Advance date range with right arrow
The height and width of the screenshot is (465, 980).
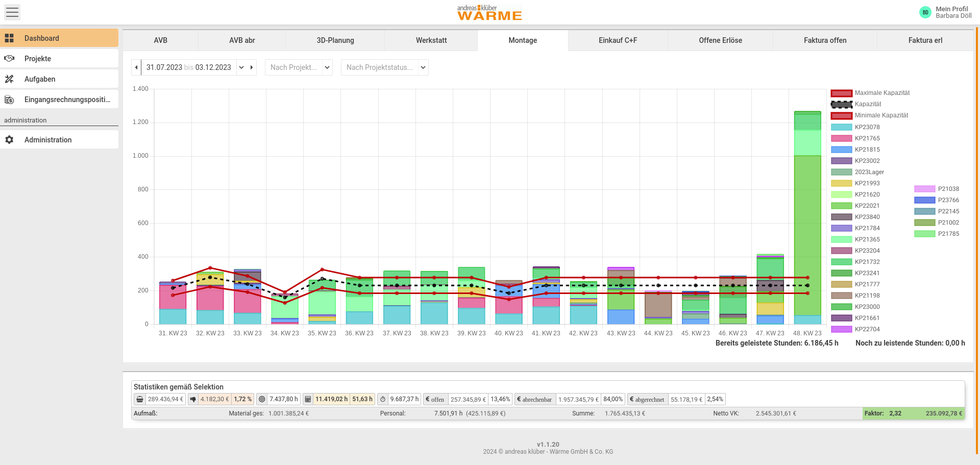click(252, 67)
